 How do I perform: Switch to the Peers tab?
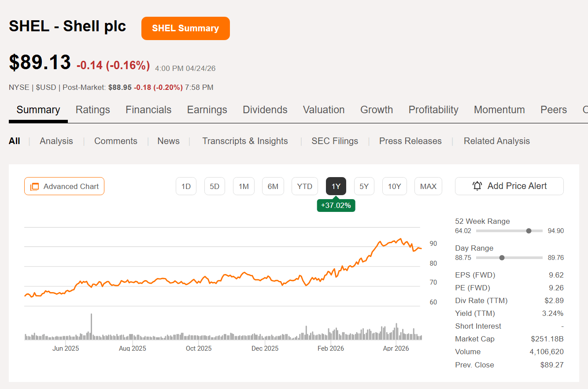coord(553,110)
